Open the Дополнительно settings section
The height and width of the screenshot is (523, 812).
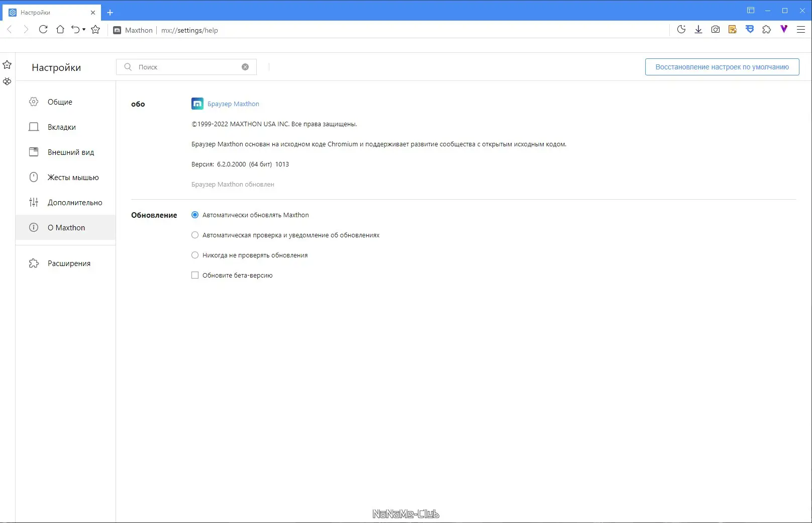tap(65, 202)
